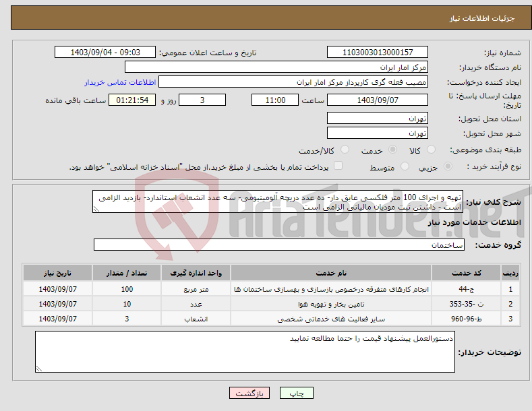The width and height of the screenshot is (532, 411).
Task: Click the request creator field
Action: point(293,82)
